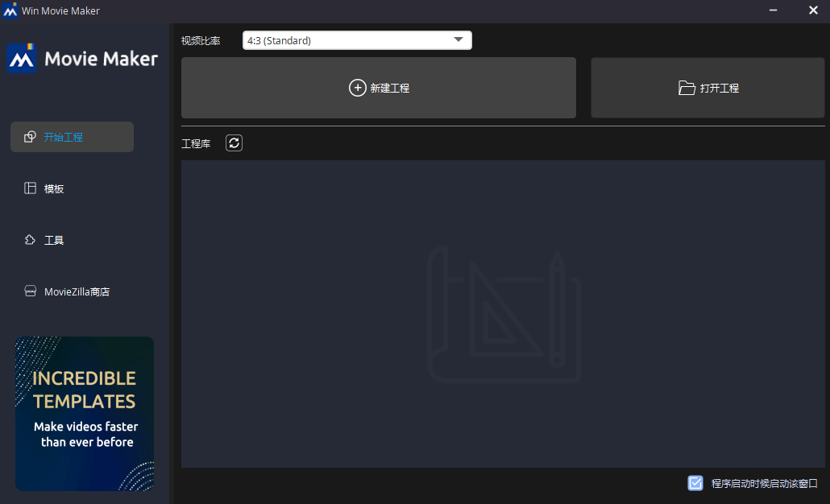Open an existing project with 打开工程

[708, 88]
